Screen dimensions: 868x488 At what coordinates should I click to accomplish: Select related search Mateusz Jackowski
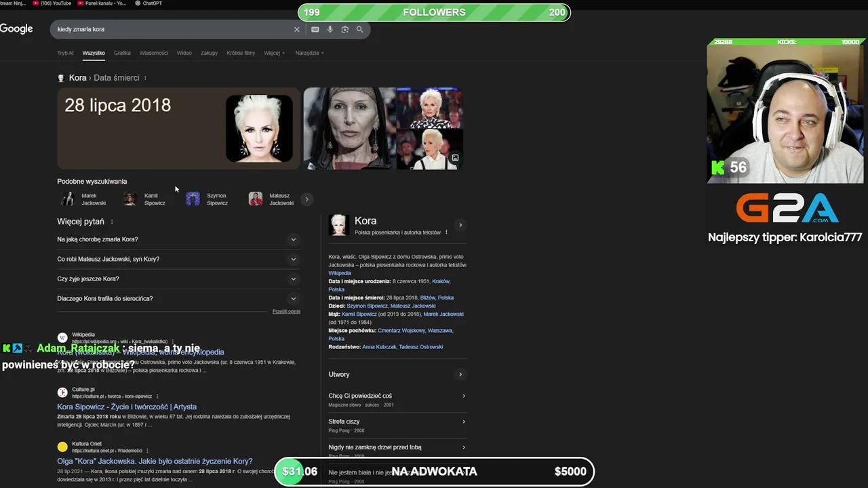click(271, 199)
